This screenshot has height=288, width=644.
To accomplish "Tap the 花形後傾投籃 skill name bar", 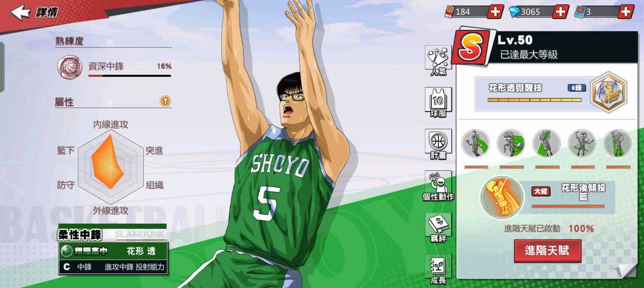I will pos(569,197).
